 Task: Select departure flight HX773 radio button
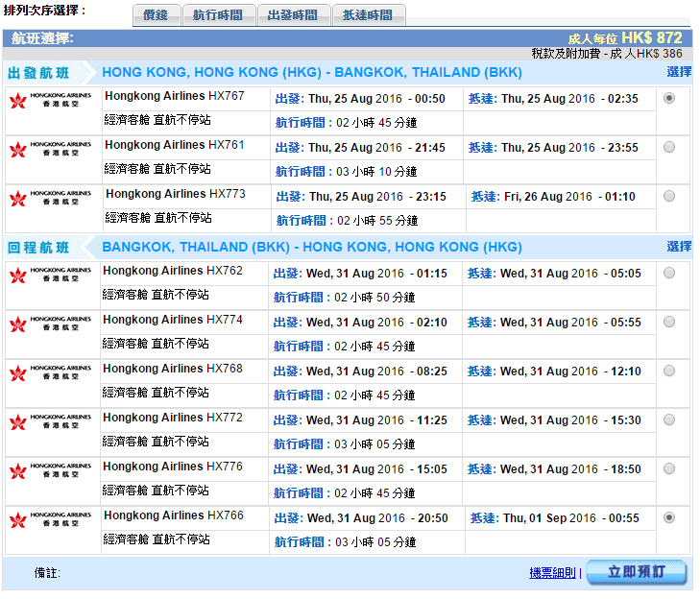[x=669, y=196]
